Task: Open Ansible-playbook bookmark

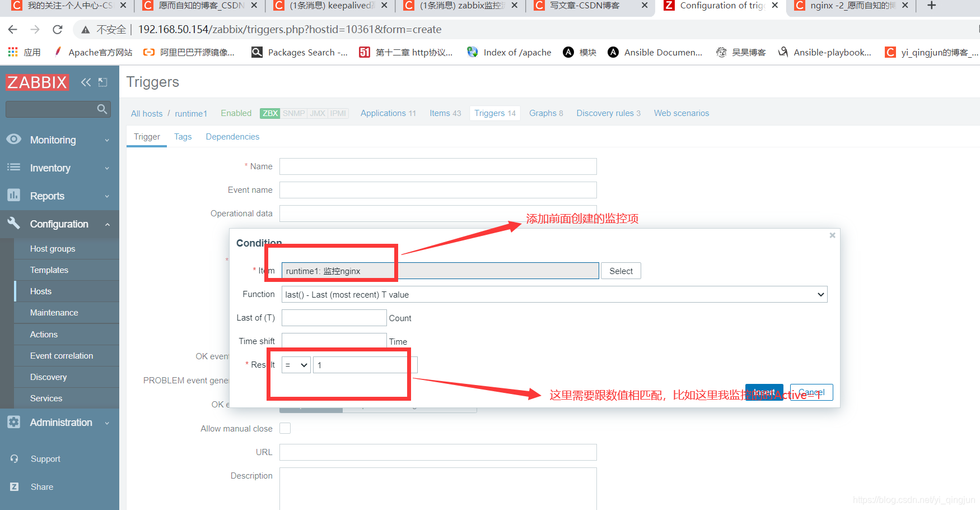Action: [825, 52]
